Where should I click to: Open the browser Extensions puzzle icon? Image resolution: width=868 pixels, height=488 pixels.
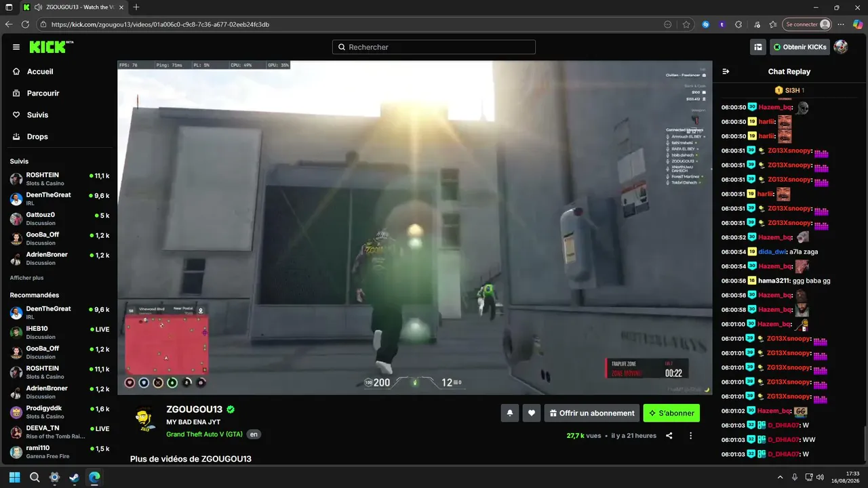point(738,24)
